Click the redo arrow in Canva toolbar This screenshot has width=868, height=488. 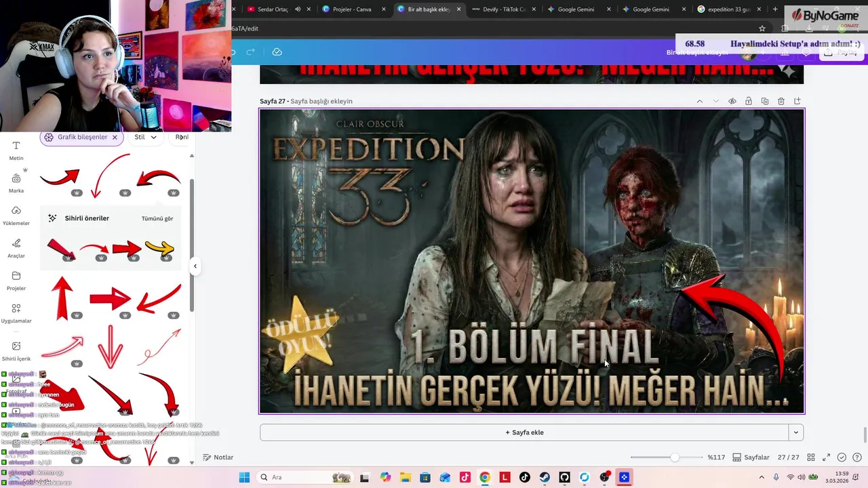coord(250,52)
